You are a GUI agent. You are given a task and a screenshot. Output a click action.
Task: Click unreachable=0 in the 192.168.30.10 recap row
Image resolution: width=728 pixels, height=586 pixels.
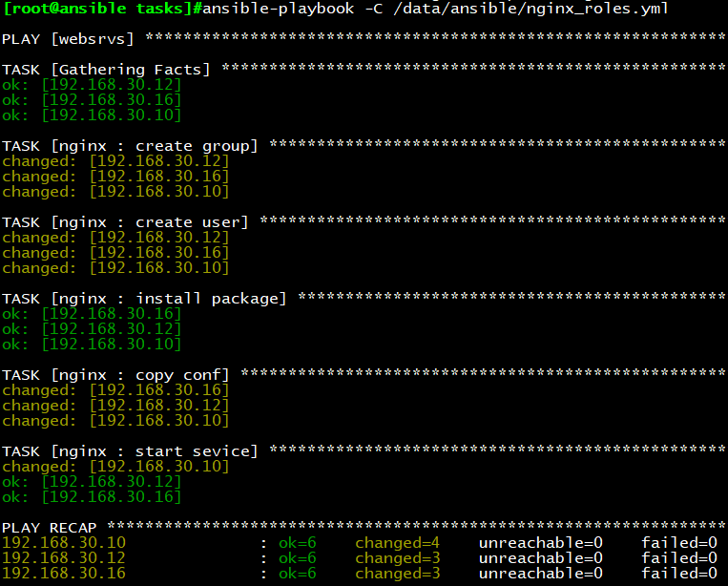[x=541, y=543]
